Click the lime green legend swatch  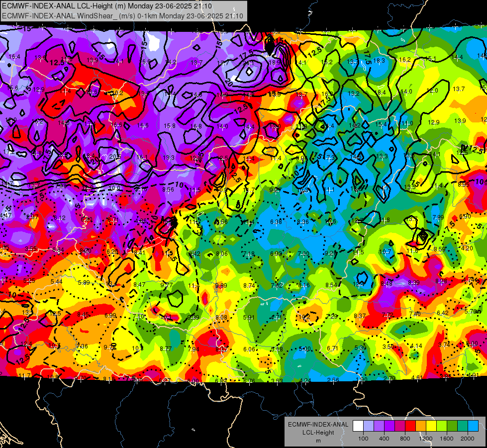[442, 426]
